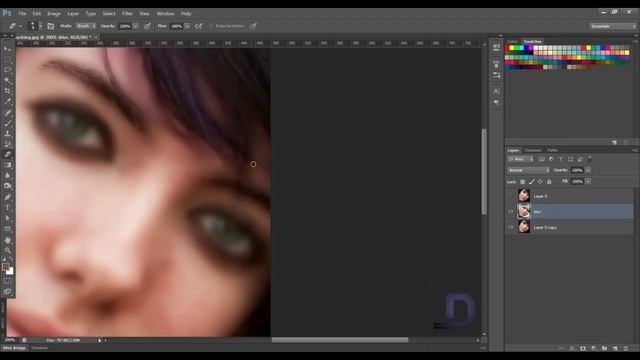Open the Essentials workspace dropdown
The image size is (640, 360).
[x=613, y=26]
